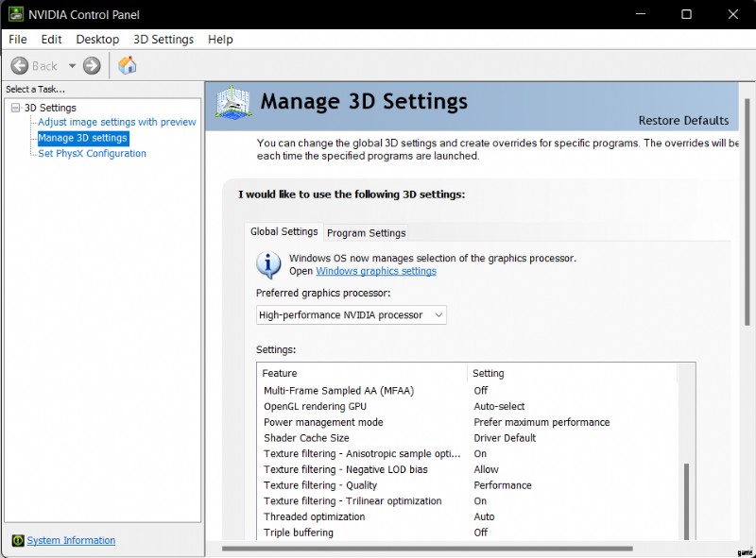
Task: Select the Power management mode feature
Action: pos(323,422)
